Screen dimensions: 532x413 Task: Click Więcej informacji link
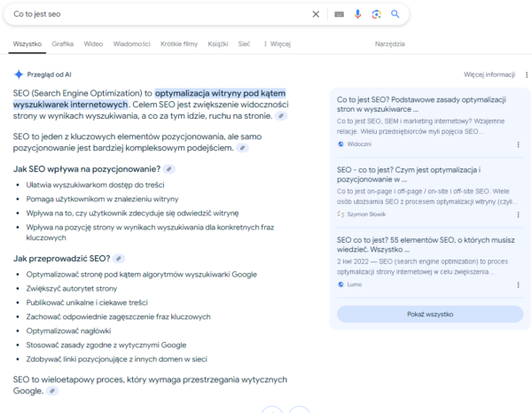tap(489, 74)
